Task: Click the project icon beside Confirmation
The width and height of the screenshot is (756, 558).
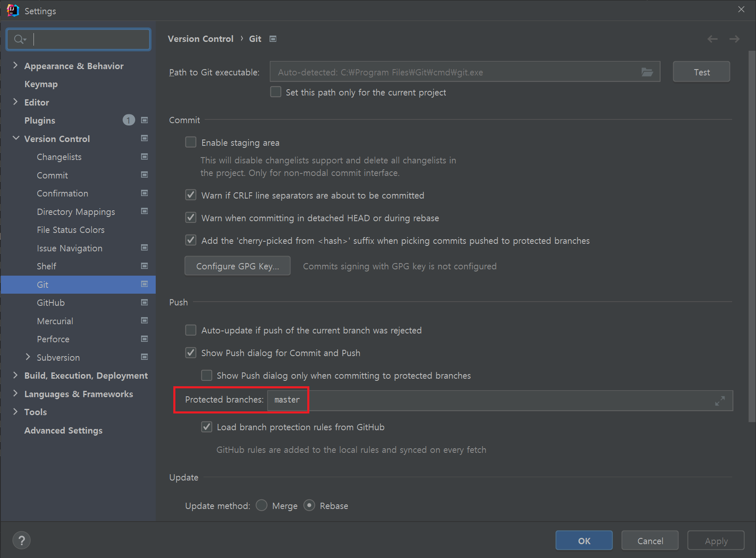Action: click(144, 193)
